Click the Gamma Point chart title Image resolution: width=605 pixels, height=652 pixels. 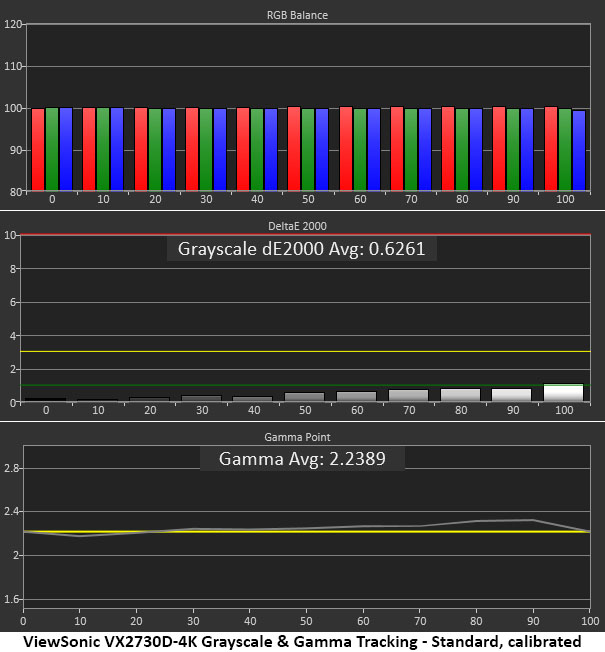point(297,437)
